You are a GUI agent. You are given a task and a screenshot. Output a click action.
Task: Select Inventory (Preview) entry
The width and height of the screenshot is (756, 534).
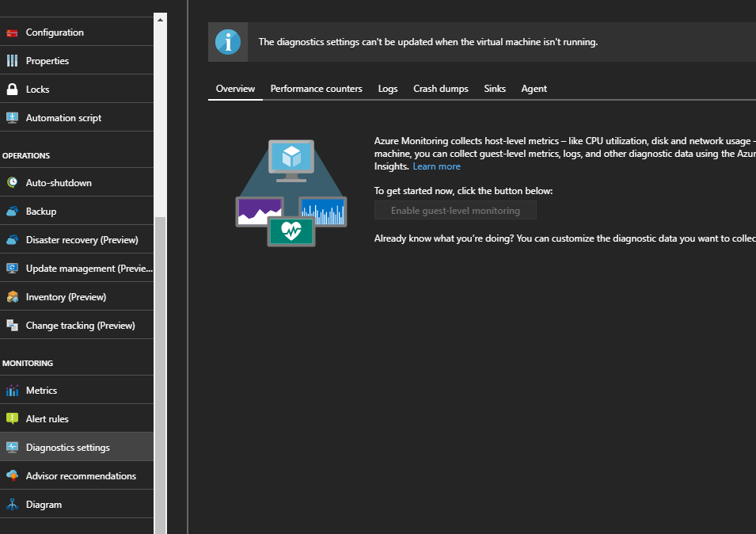(x=77, y=296)
